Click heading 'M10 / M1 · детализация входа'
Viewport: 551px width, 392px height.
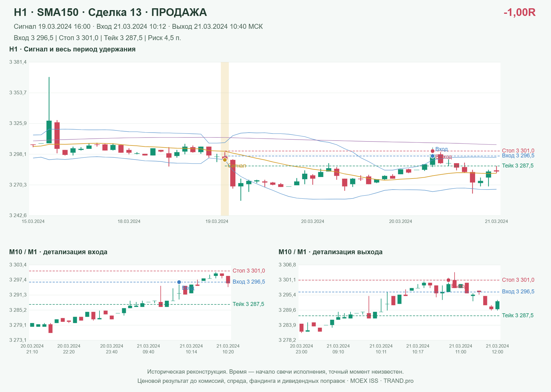58,252
